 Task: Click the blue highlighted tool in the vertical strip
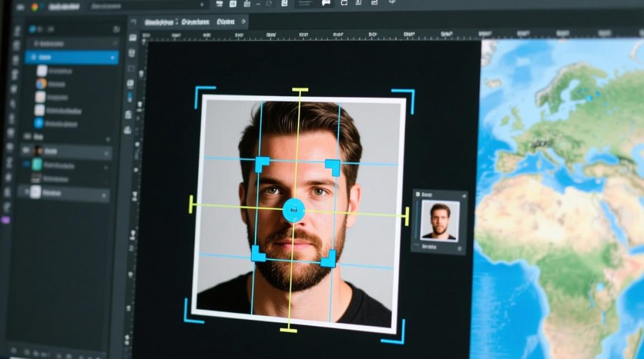pos(130,97)
